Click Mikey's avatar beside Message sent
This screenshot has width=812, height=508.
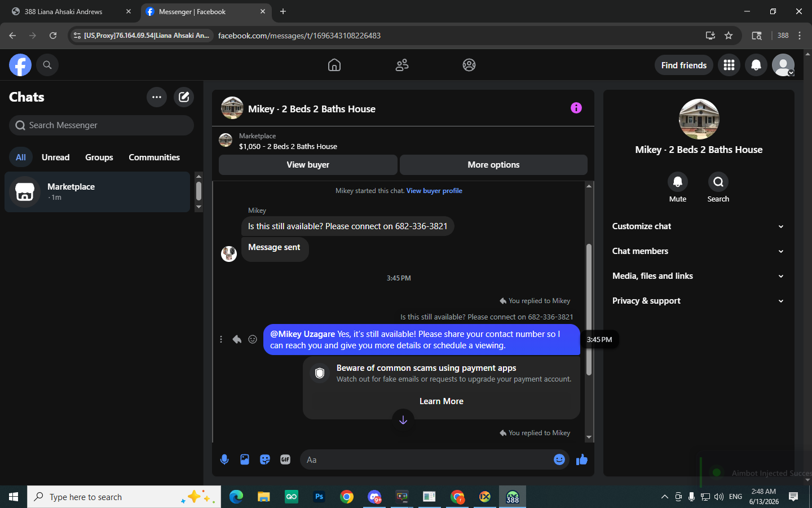[229, 253]
